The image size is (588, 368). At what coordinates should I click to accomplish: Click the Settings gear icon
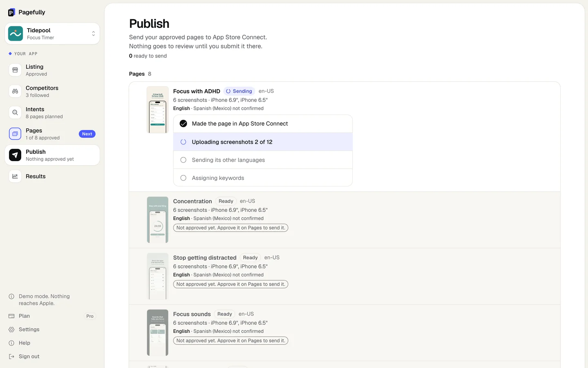[11, 330]
